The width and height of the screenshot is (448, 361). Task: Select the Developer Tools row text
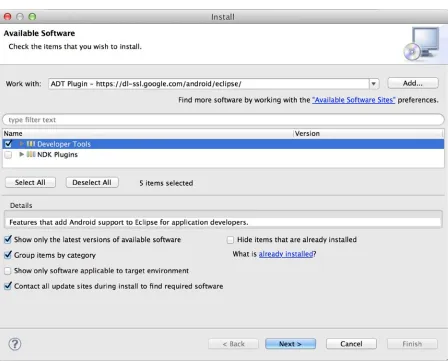[x=64, y=144]
